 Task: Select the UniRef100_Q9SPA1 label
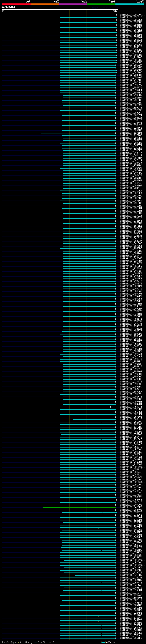click(131, 254)
